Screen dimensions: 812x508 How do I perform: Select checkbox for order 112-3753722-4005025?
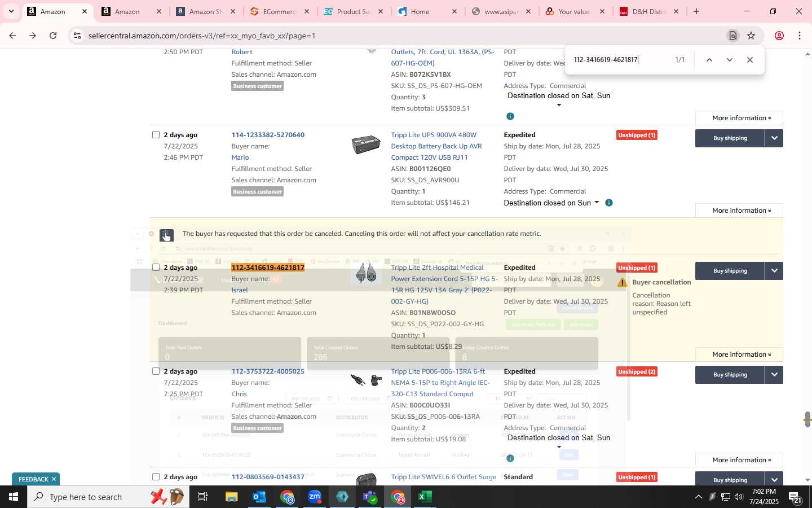tap(156, 371)
